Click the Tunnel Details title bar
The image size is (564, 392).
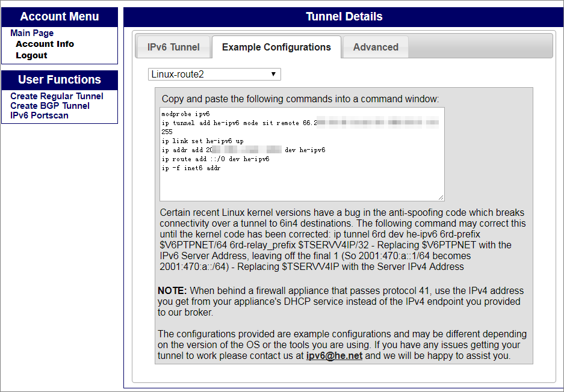(344, 17)
